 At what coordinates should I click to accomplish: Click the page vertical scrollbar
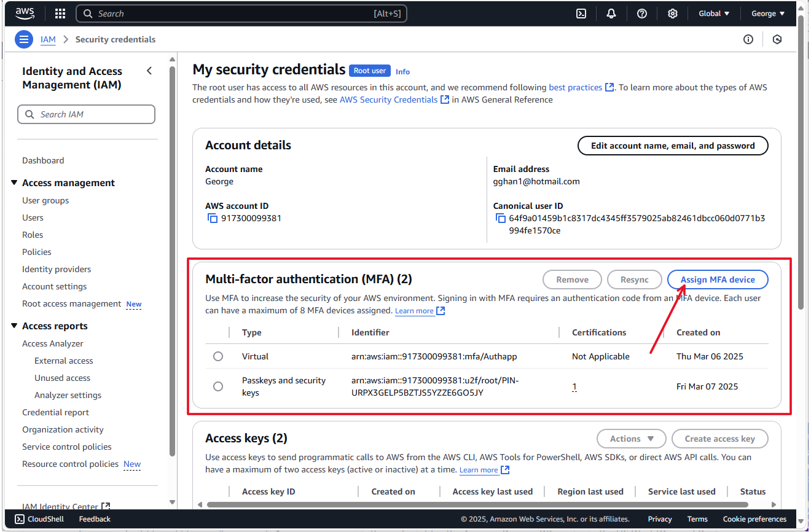(x=801, y=163)
